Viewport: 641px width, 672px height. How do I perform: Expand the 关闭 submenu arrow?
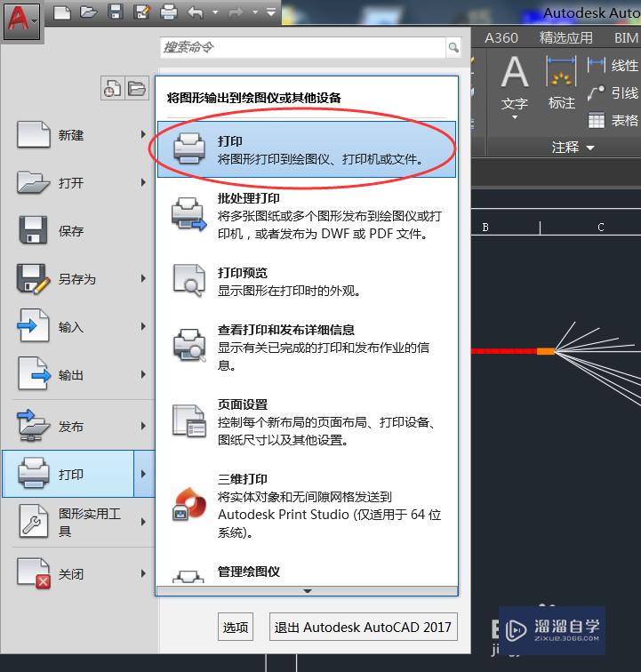tap(144, 573)
